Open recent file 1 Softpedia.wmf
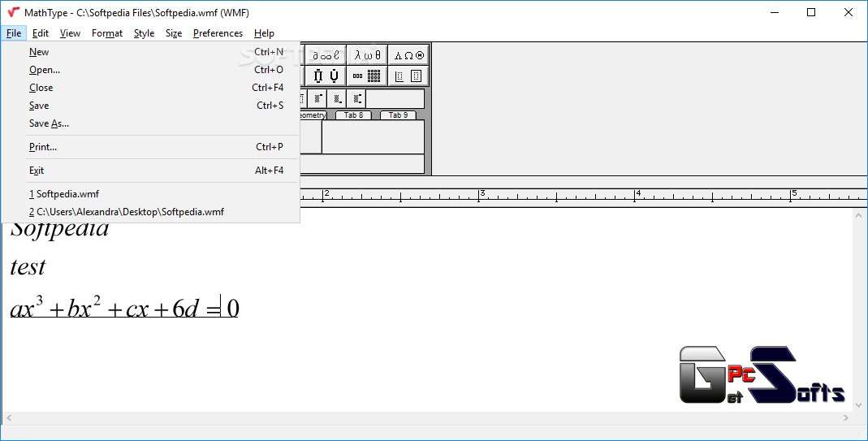Viewport: 868px width, 441px height. pyautogui.click(x=150, y=194)
